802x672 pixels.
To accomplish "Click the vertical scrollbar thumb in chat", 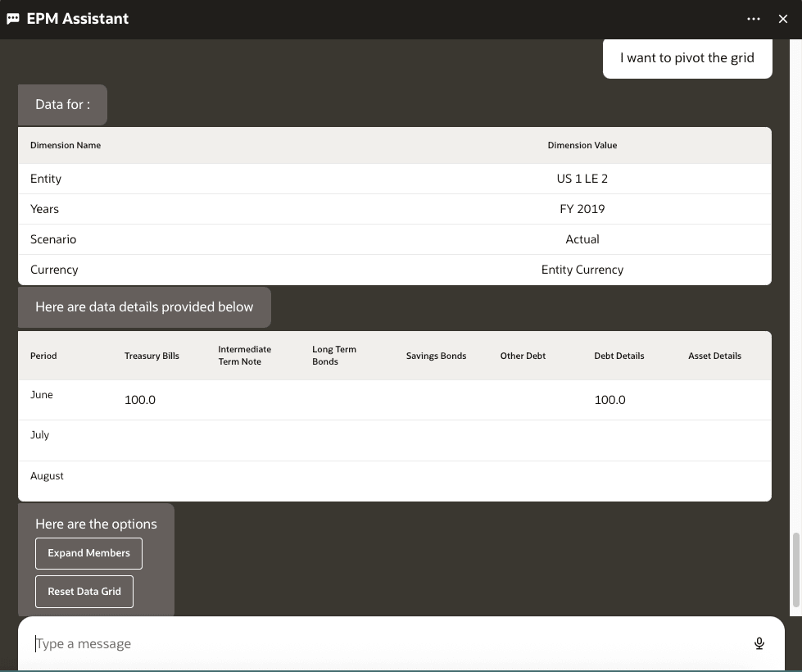I will click(795, 574).
